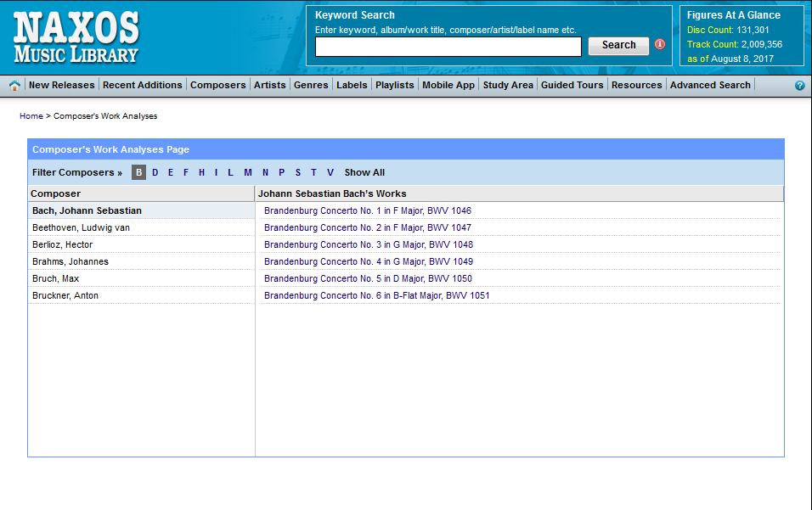Open the New Releases menu
This screenshot has height=510, width=812.
62,85
